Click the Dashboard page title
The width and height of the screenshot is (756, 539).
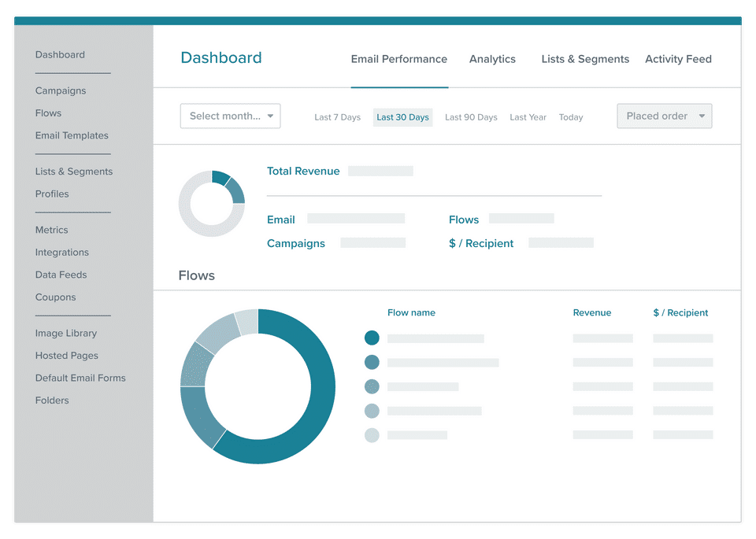[x=221, y=57]
